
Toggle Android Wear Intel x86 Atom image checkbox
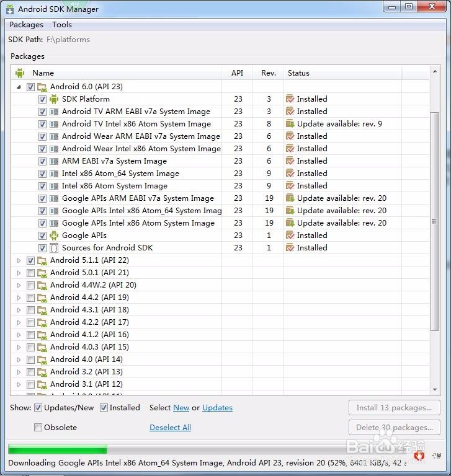point(42,149)
